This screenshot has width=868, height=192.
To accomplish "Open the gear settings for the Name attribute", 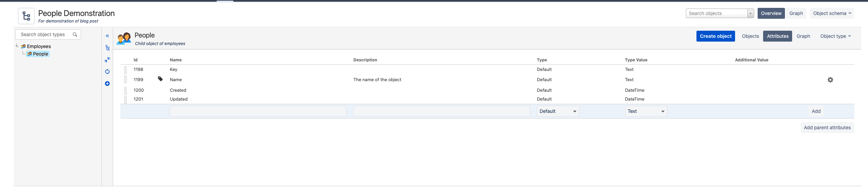I will click(830, 80).
